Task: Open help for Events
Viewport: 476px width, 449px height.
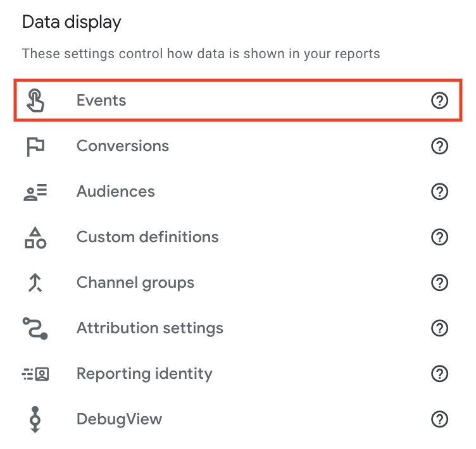Action: click(439, 101)
